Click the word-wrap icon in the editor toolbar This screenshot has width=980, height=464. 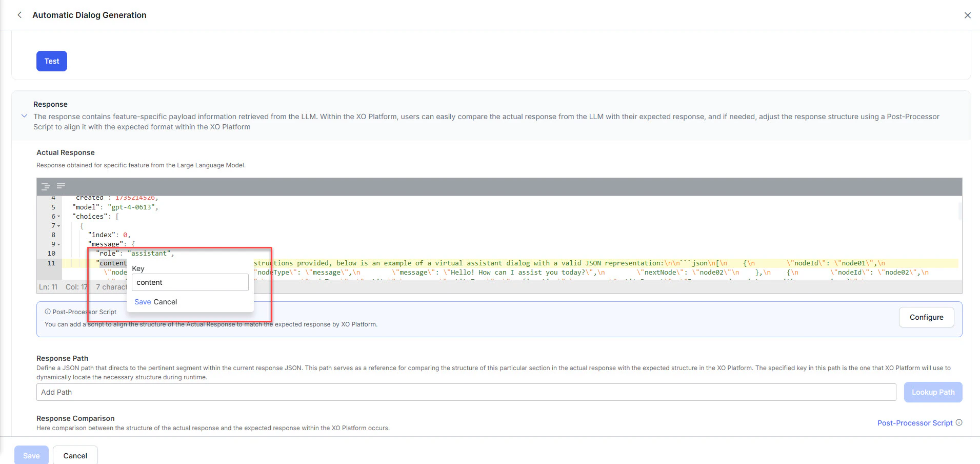click(x=61, y=186)
